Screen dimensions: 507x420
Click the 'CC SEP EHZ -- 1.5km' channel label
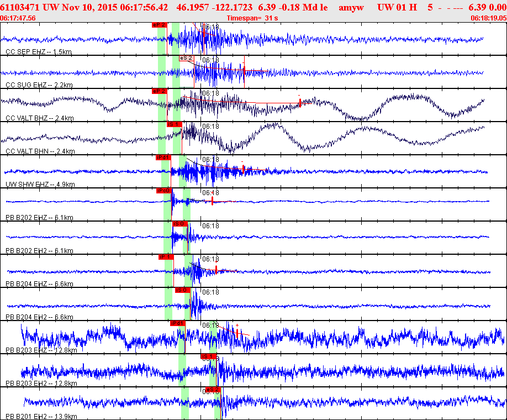pyautogui.click(x=39, y=52)
